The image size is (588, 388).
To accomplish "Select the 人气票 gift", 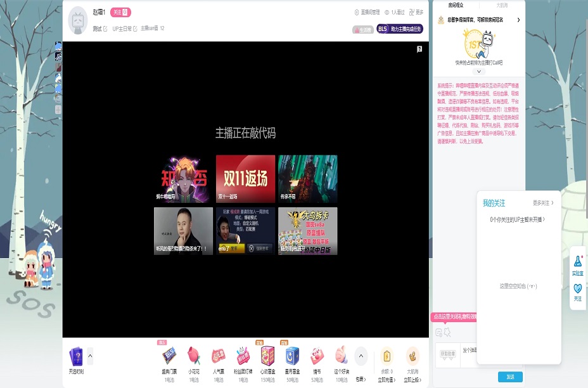I will coord(219,363).
